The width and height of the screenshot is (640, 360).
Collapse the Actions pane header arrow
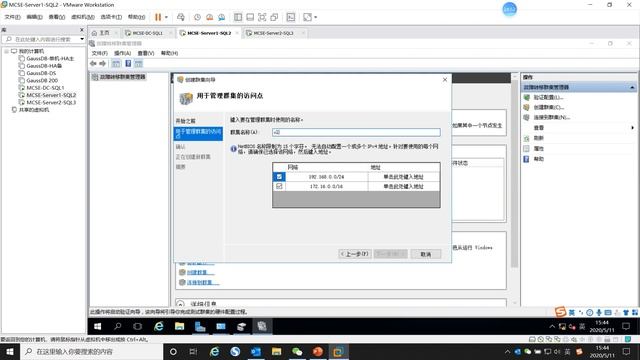632,87
